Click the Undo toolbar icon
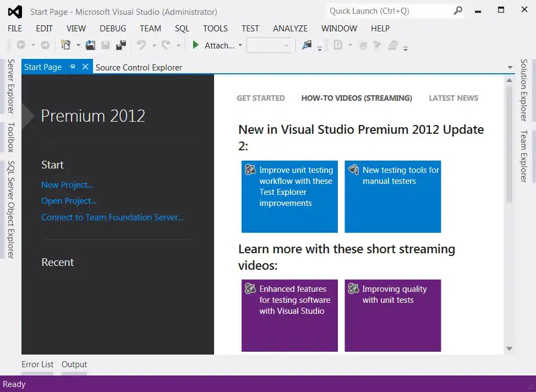Image resolution: width=536 pixels, height=392 pixels. [141, 45]
